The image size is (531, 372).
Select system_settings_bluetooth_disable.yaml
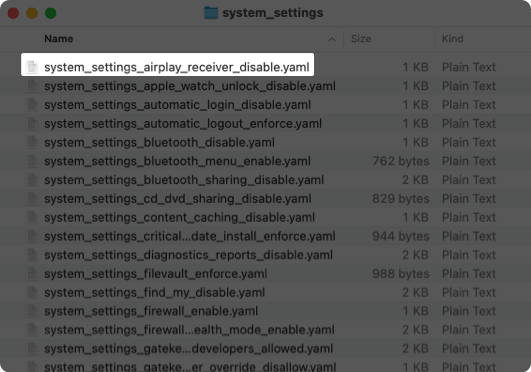[x=160, y=142]
